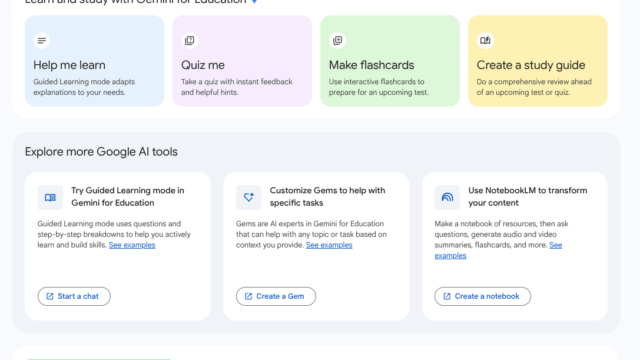Open the Make flashcards card
Image resolution: width=640 pixels, height=360 pixels.
[x=390, y=61]
